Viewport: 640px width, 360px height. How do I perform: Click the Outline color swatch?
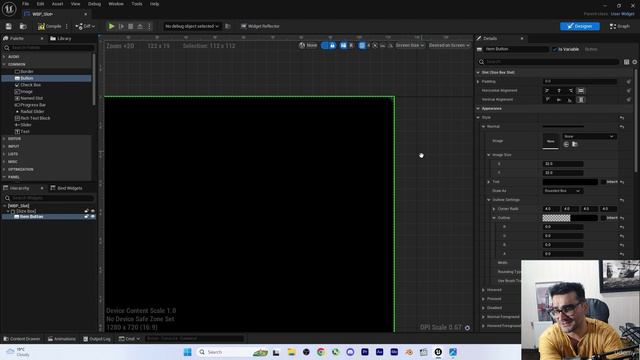[570, 218]
